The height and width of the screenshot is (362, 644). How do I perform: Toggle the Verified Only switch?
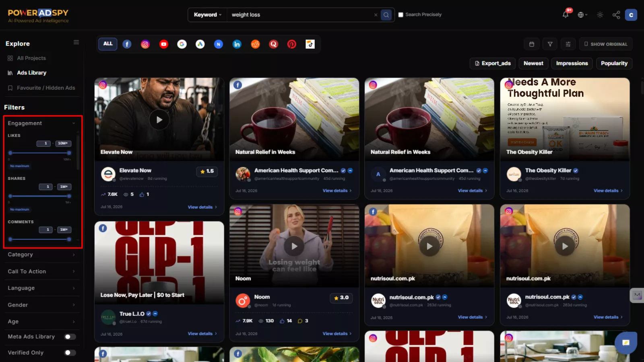click(x=70, y=353)
